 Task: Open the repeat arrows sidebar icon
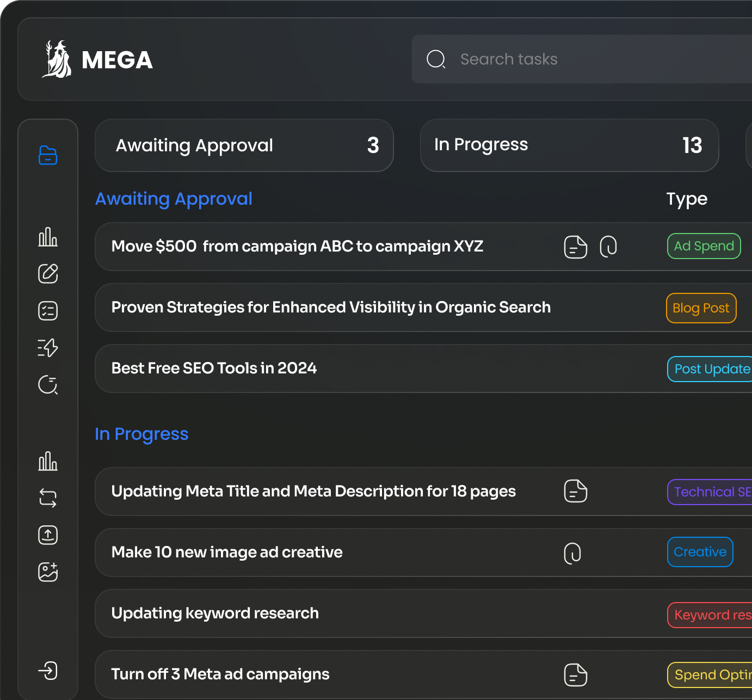[x=48, y=498]
